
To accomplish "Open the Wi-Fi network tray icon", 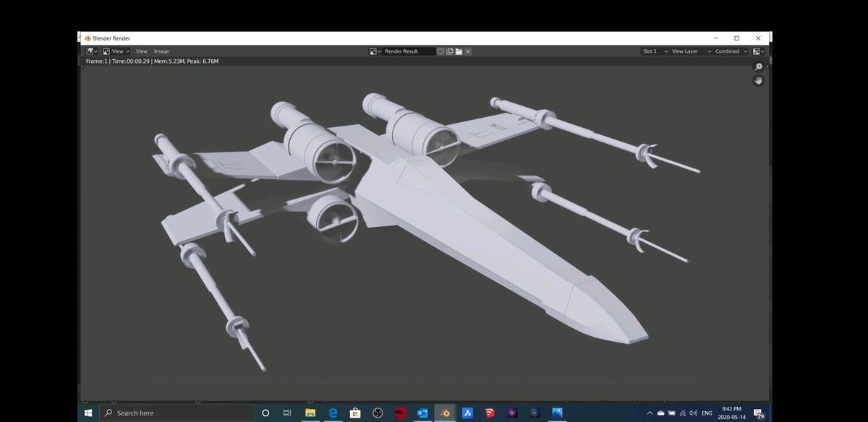I will point(682,413).
